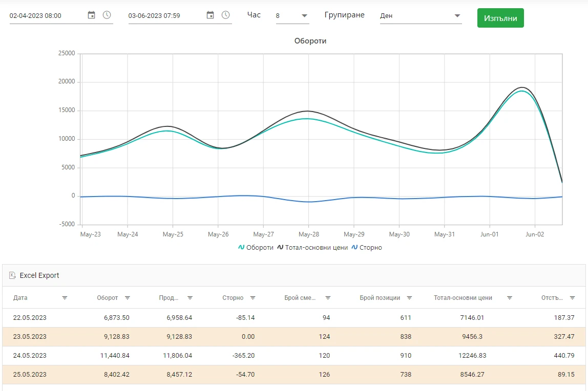Image resolution: width=588 pixels, height=391 pixels.
Task: Toggle the Обороти series in chart legend
Action: (x=256, y=248)
